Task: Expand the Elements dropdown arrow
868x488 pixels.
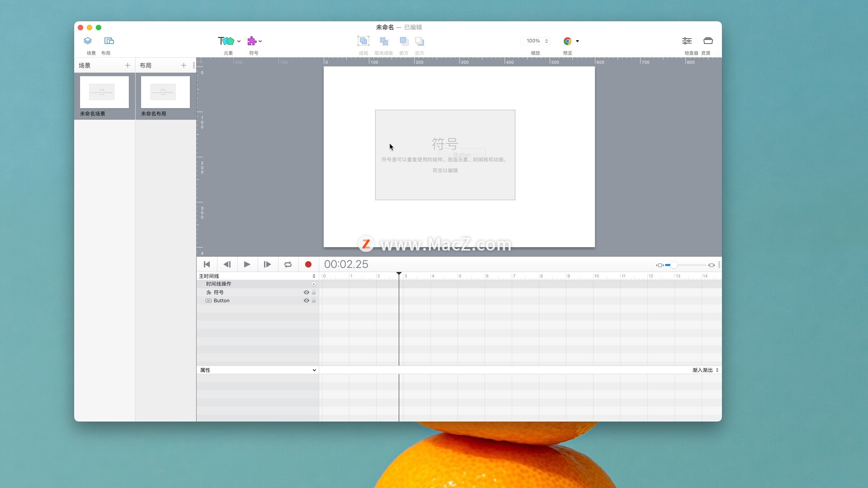Action: (x=239, y=41)
